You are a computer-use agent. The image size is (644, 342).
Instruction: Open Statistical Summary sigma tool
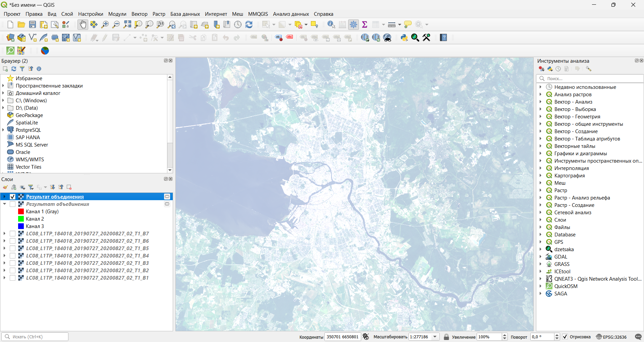coord(365,24)
